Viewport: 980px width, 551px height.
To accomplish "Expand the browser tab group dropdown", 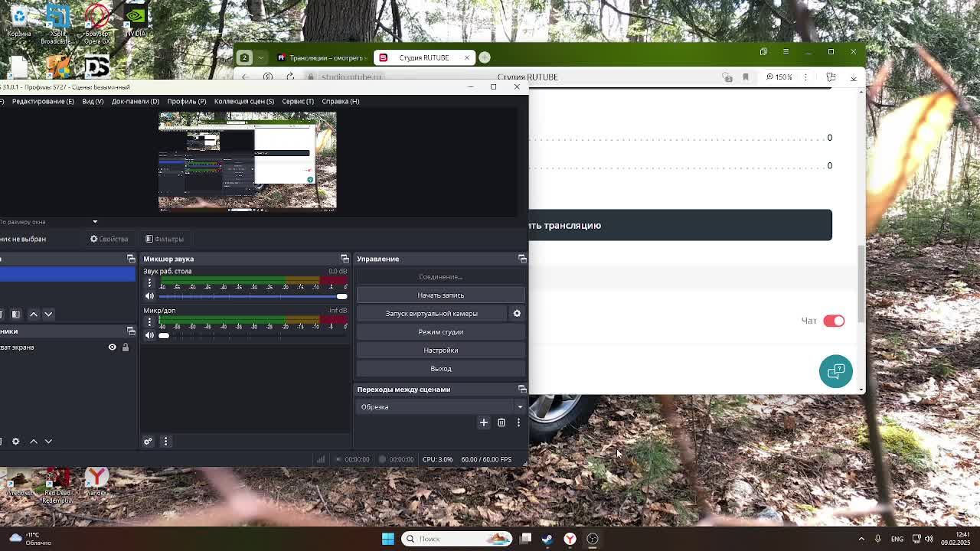I will pos(261,57).
